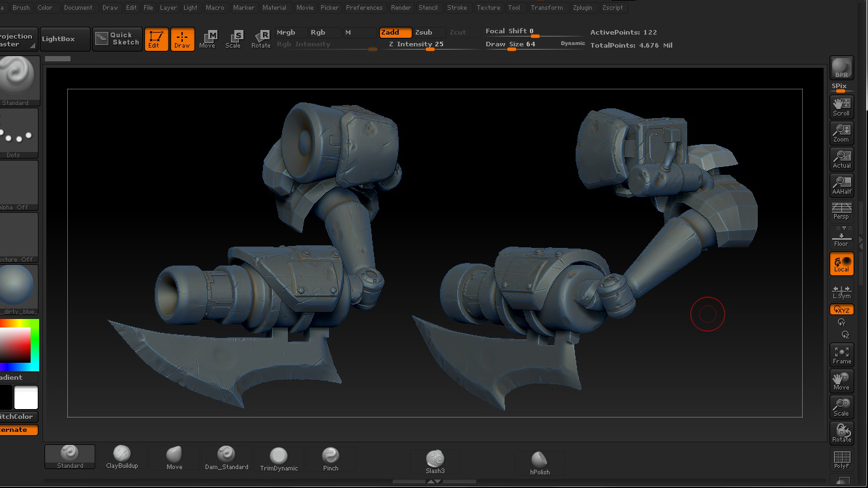Frame the model with the Frame button
The height and width of the screenshot is (488, 868).
pos(841,354)
